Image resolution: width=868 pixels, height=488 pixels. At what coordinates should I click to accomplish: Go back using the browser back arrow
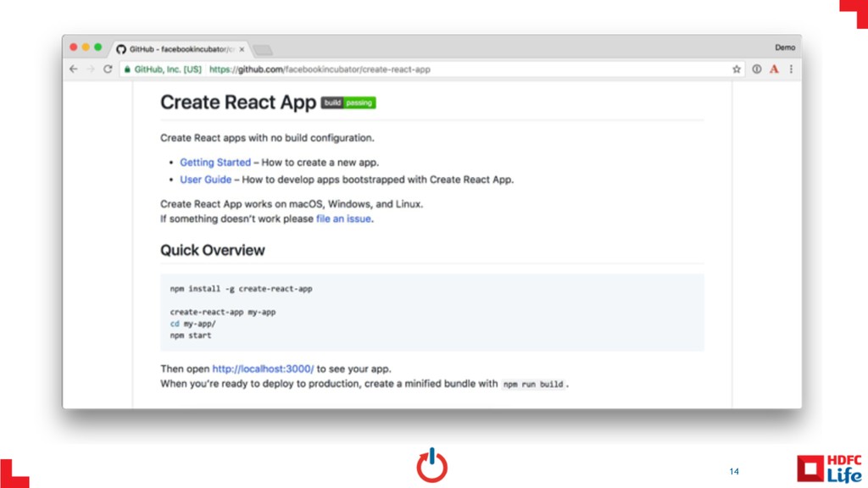pos(74,69)
